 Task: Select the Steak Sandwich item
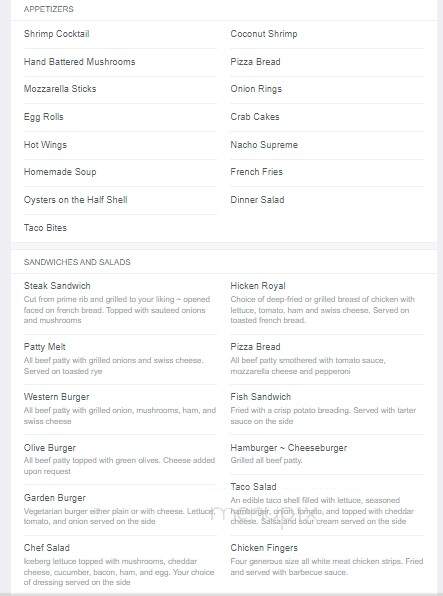point(57,286)
